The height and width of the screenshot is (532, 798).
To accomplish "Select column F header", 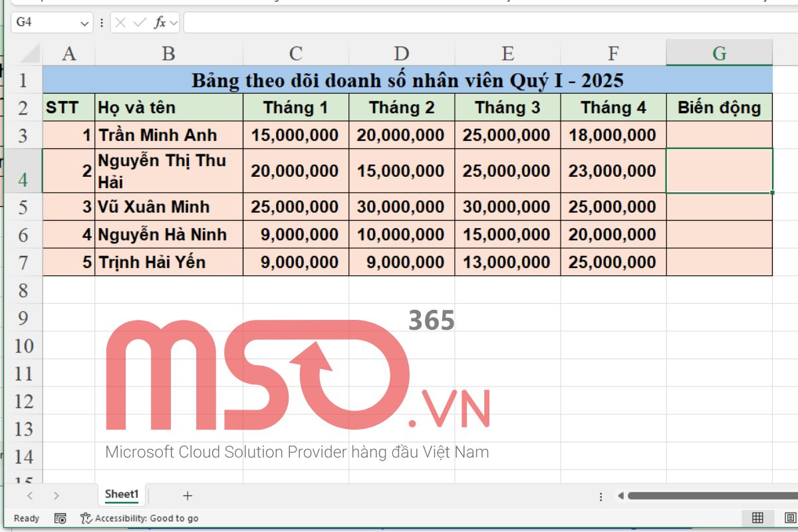I will [613, 53].
